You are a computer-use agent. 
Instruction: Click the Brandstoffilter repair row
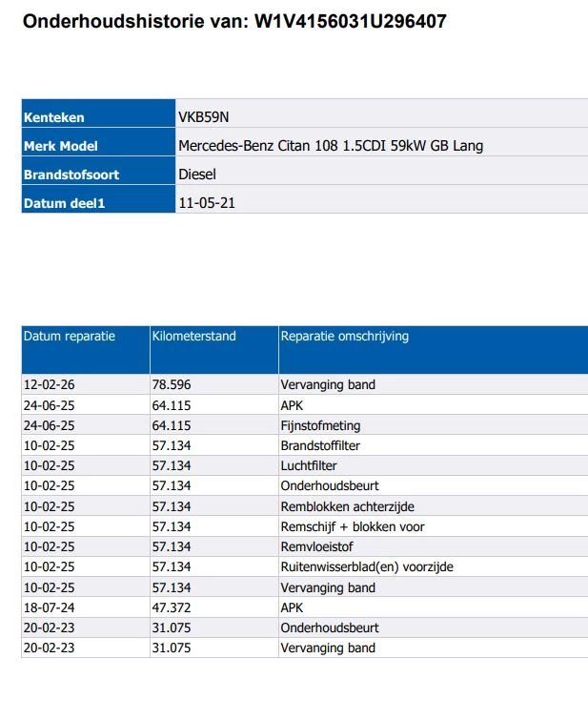coord(305,445)
